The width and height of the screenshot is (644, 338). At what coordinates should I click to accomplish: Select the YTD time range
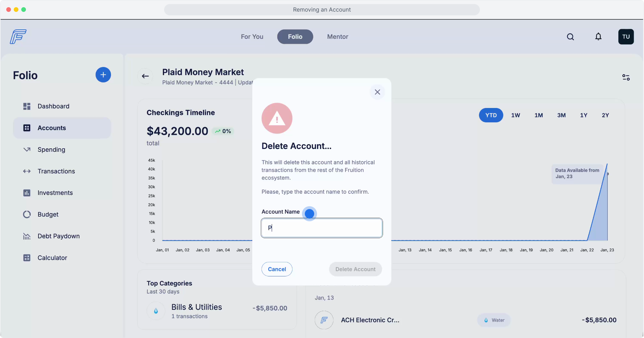click(491, 115)
